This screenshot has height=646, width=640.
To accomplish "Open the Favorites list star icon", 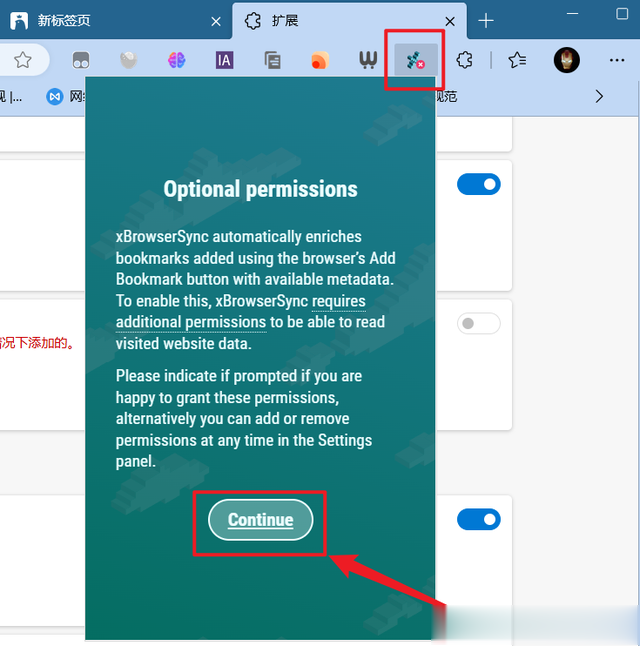I will [517, 60].
